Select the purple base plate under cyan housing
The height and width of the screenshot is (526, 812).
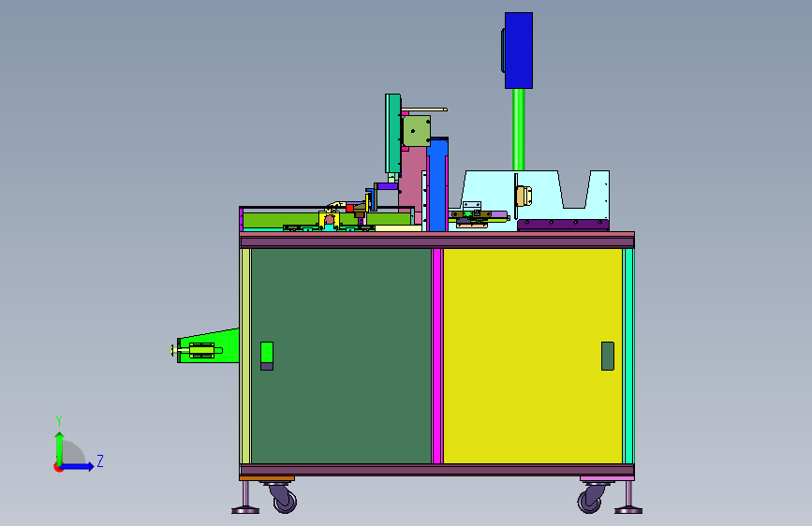[563, 226]
